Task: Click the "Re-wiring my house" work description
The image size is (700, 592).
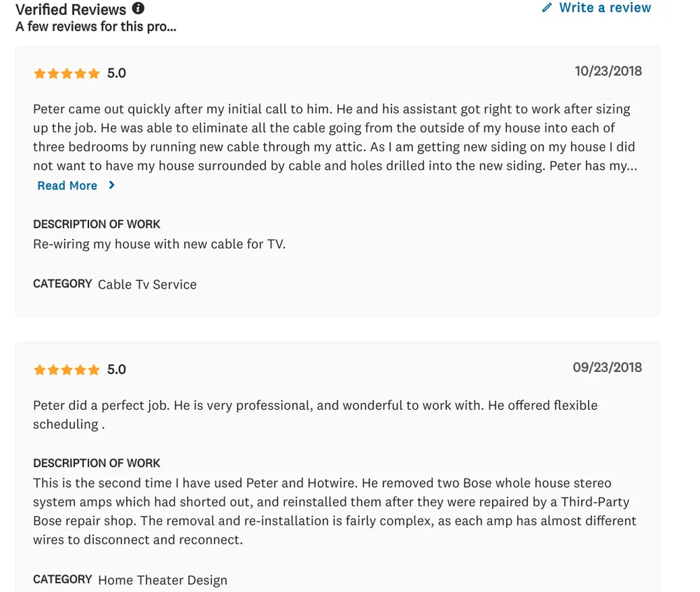Action: [159, 245]
